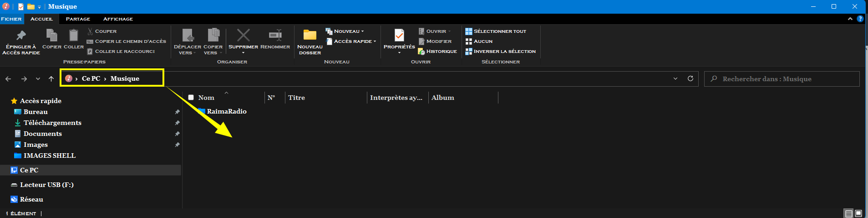Open Historique of the file
This screenshot has height=218, width=868.
tap(437, 52)
